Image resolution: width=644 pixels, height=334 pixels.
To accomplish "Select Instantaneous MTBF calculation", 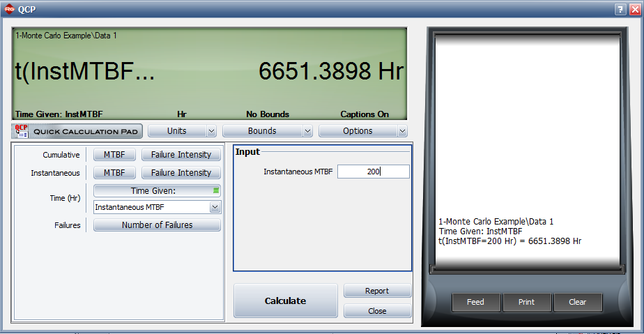I will coord(114,173).
